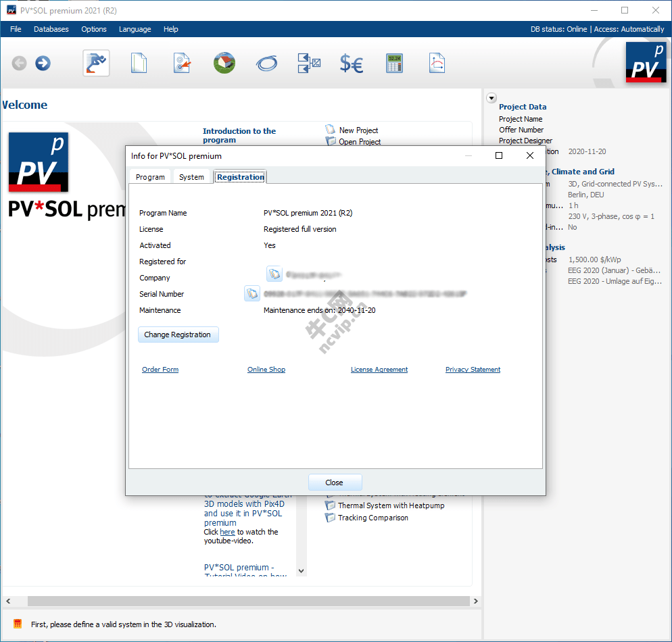Maximize the Info for PV*SOL premium dialog
Viewport: 672px width, 642px height.
click(x=499, y=155)
